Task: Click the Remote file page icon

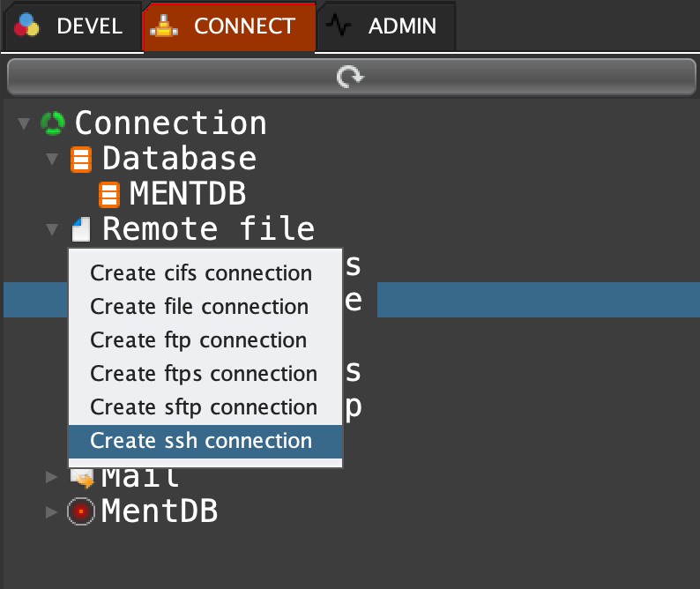Action: [81, 230]
